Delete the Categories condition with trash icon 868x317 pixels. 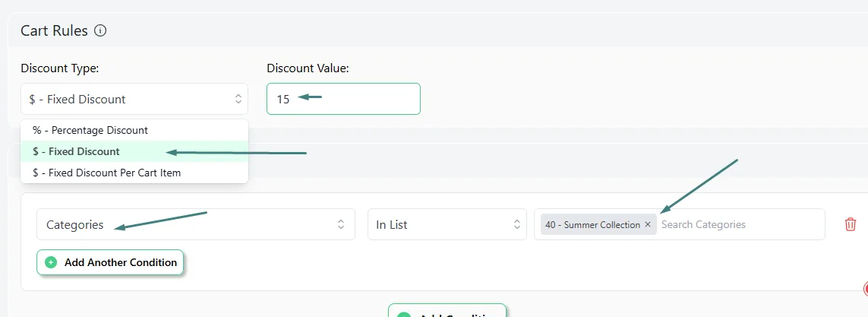click(851, 224)
